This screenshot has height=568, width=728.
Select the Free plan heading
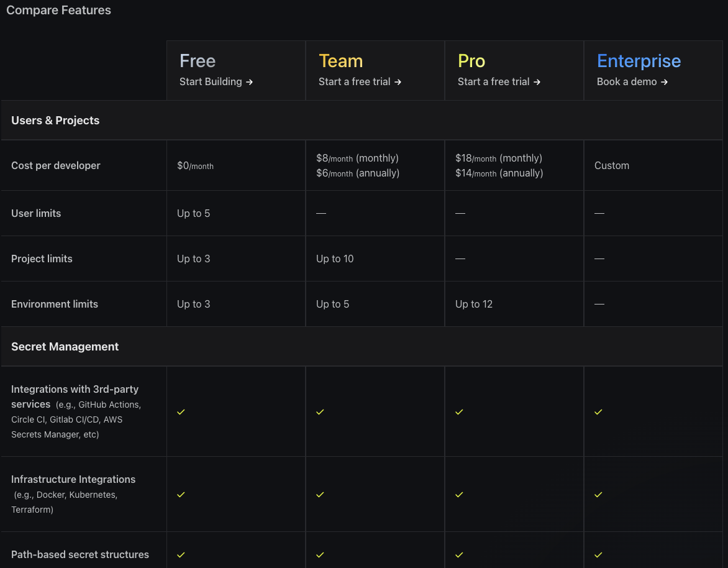pyautogui.click(x=198, y=61)
